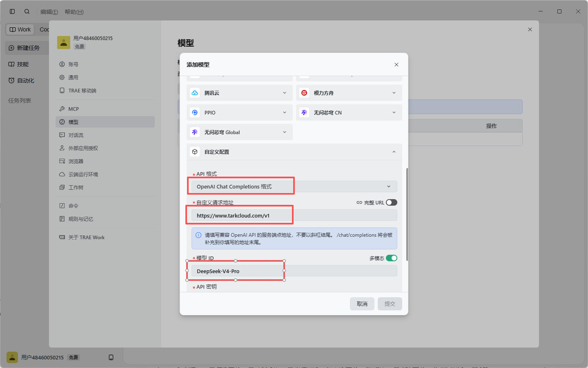
Task: Open TRAE 移动端 settings
Action: [x=105, y=90]
